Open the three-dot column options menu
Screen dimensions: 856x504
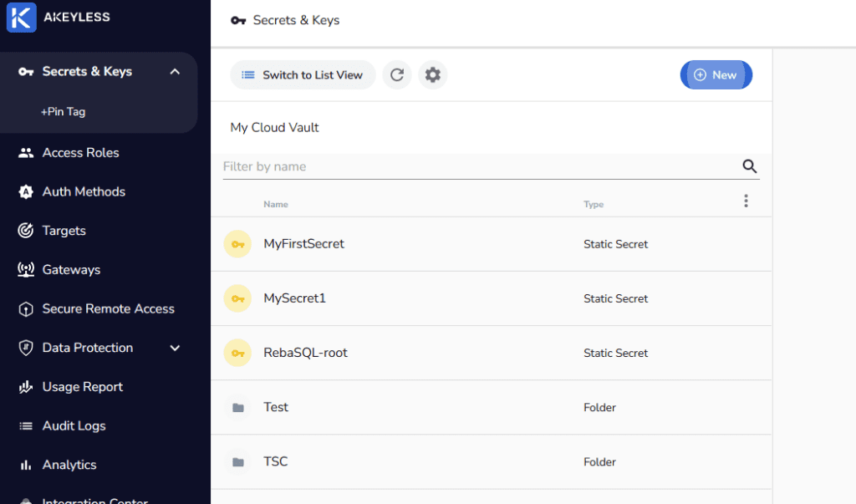pos(746,201)
